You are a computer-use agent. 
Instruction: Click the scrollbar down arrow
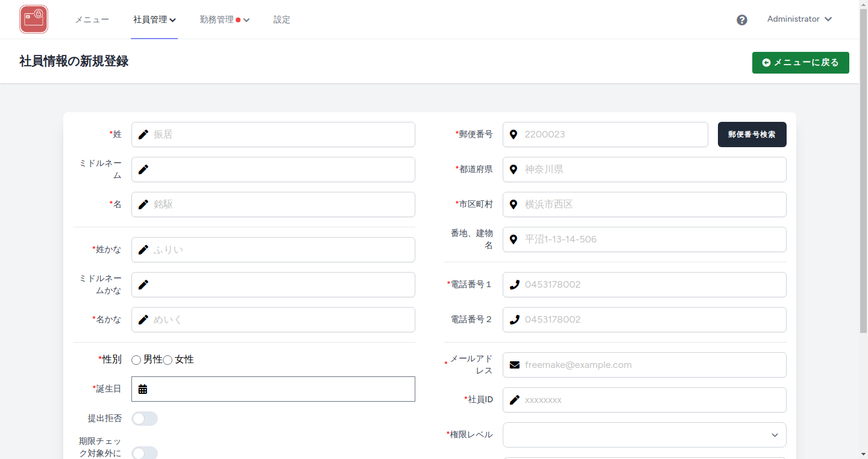[863, 454]
